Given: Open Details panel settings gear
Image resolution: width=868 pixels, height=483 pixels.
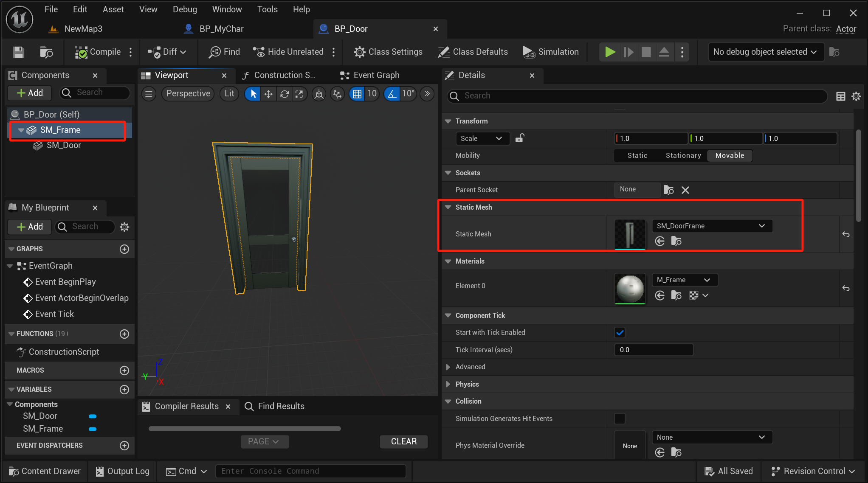Looking at the screenshot, I should tap(856, 96).
